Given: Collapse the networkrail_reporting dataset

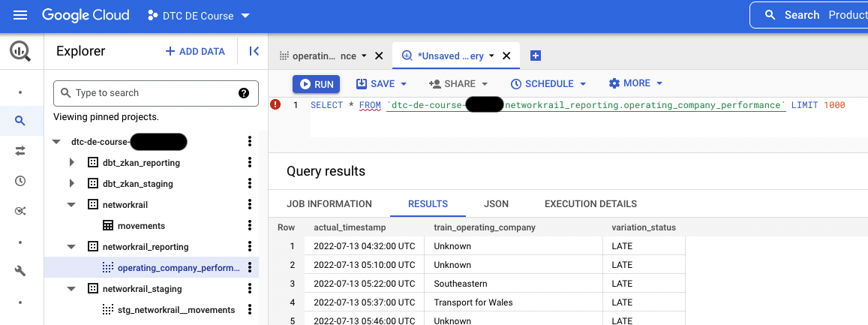Looking at the screenshot, I should point(71,247).
